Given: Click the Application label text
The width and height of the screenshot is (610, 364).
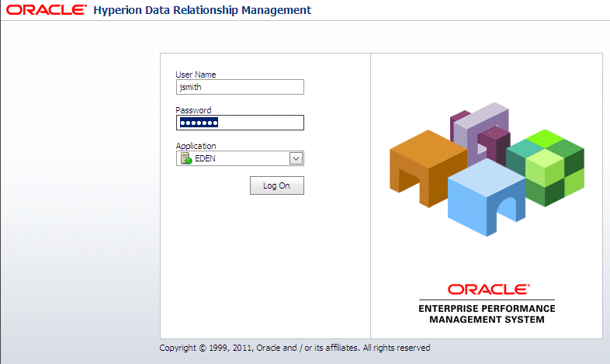Looking at the screenshot, I should tap(196, 146).
